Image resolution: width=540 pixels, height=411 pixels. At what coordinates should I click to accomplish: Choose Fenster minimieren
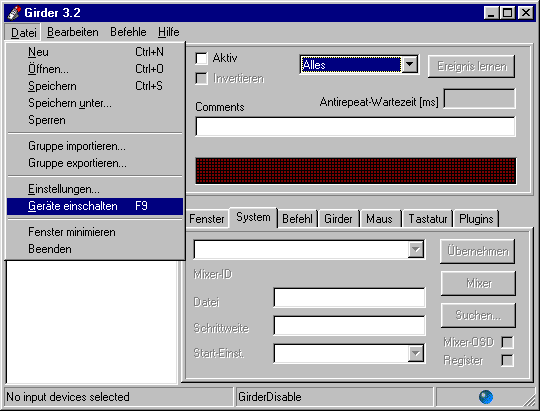point(95,232)
